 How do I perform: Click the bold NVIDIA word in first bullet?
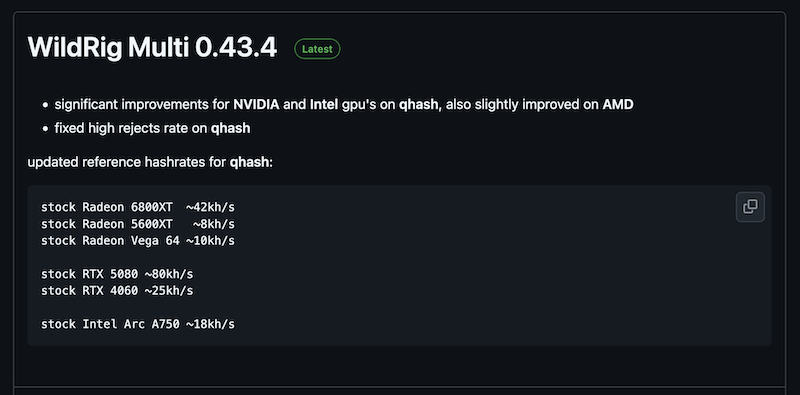click(256, 105)
